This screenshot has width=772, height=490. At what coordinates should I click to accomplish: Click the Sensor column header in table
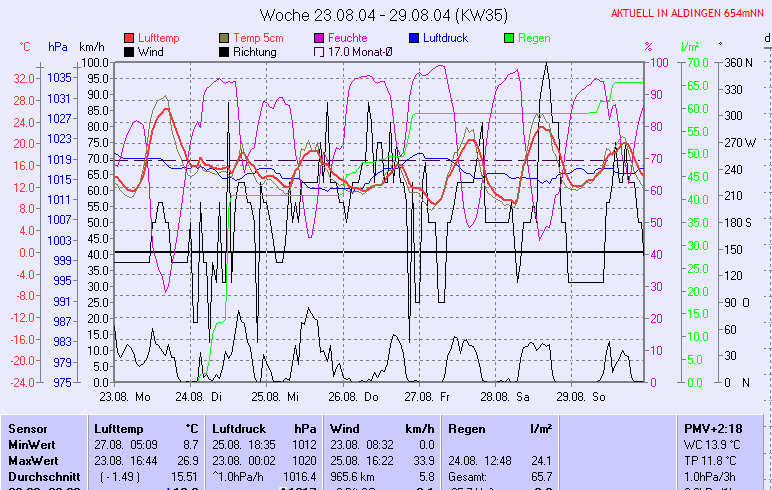(27, 428)
